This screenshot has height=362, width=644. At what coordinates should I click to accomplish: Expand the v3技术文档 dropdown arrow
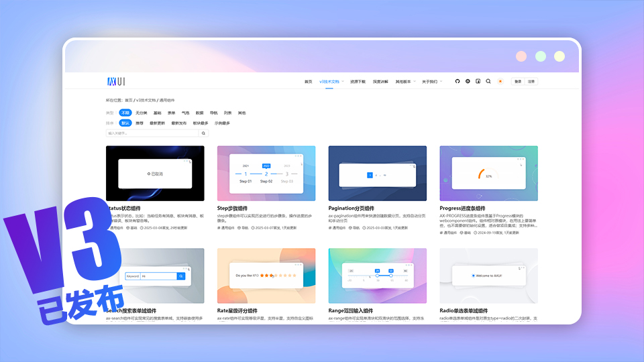click(x=343, y=81)
